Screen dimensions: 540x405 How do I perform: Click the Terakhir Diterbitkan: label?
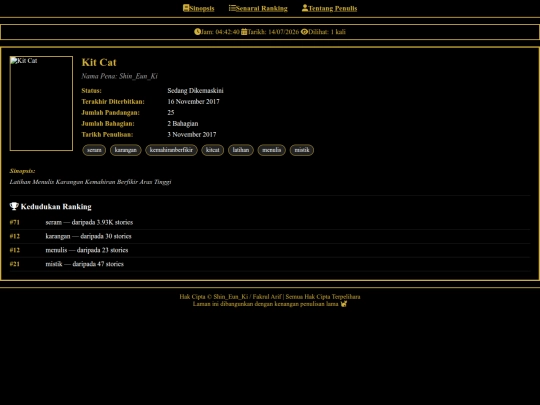113,102
